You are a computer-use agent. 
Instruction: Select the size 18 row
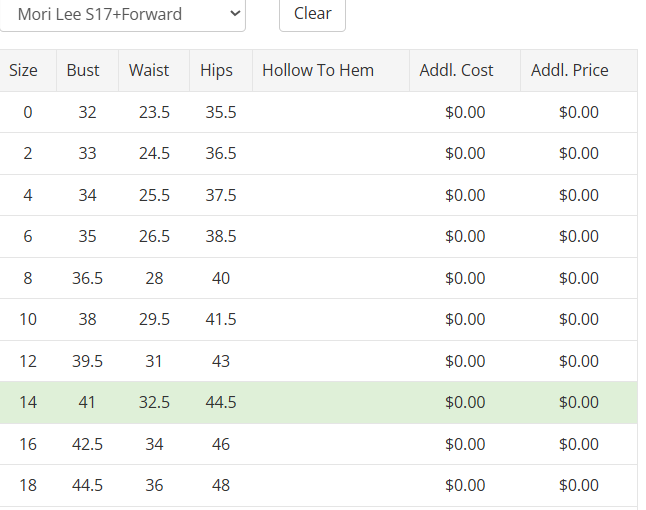tap(28, 485)
